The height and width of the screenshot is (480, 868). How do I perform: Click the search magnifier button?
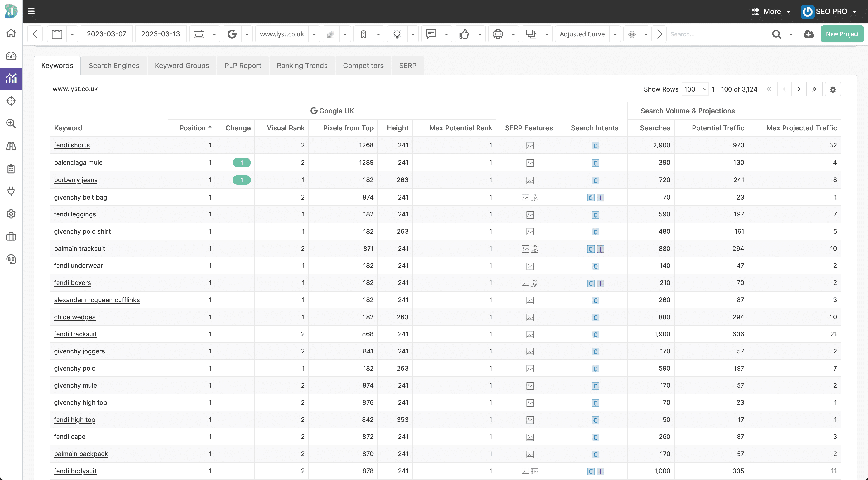click(x=776, y=34)
